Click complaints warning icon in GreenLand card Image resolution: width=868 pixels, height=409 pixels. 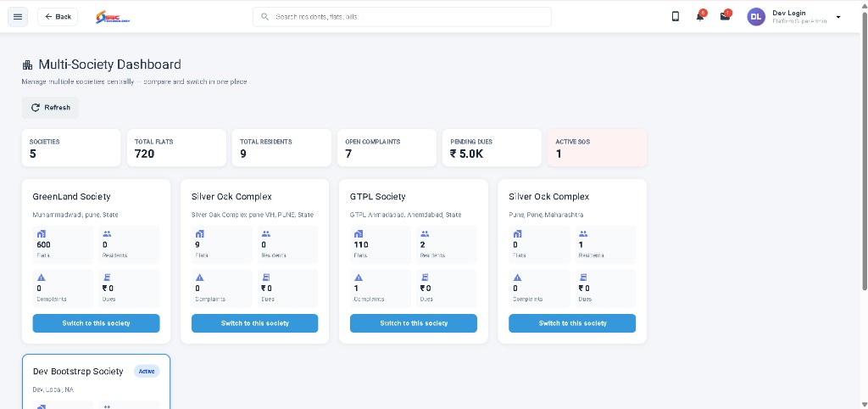tap(41, 277)
